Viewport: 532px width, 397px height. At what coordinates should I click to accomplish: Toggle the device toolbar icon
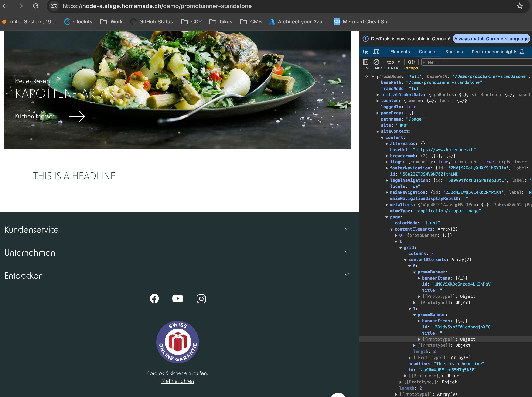coord(376,52)
